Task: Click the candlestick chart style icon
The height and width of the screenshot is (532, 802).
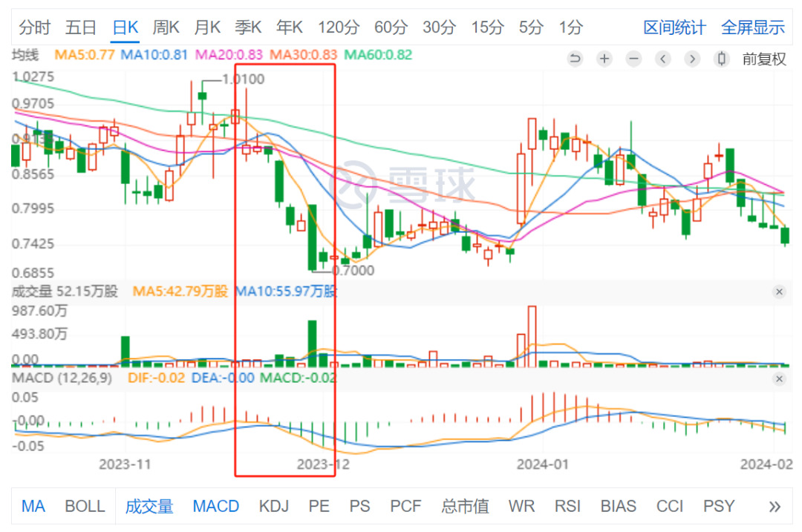Action: (721, 59)
